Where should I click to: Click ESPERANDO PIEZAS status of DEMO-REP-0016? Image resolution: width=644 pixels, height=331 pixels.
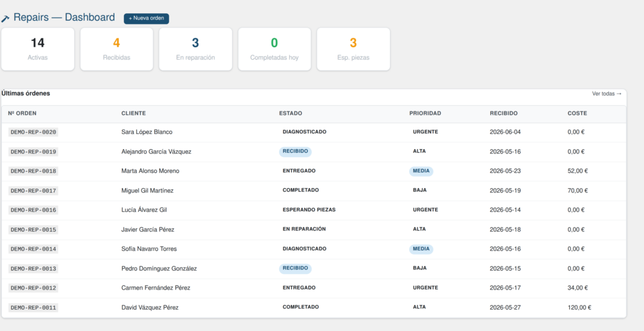pos(309,210)
